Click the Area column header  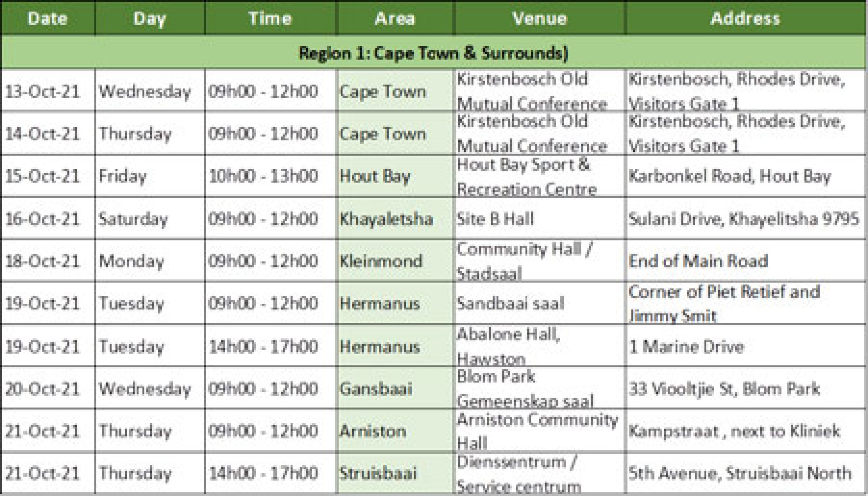click(395, 19)
